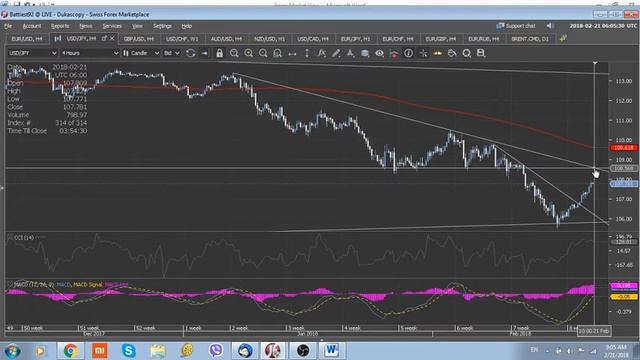Toggle the eye visibility icon in toolbar

380,53
